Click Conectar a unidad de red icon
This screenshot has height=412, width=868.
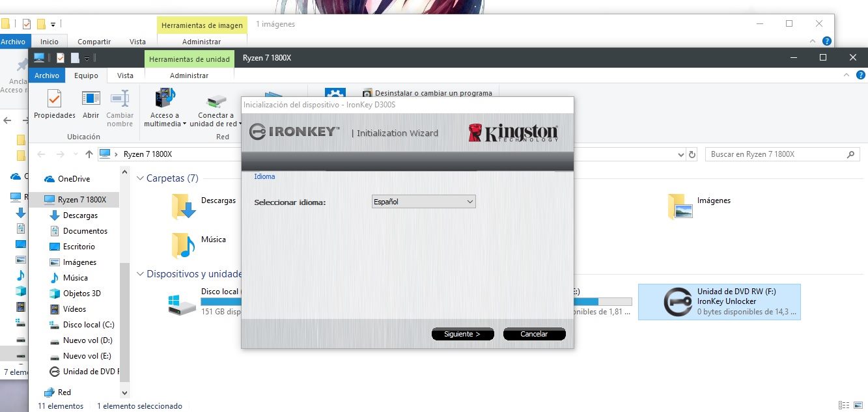(216, 104)
